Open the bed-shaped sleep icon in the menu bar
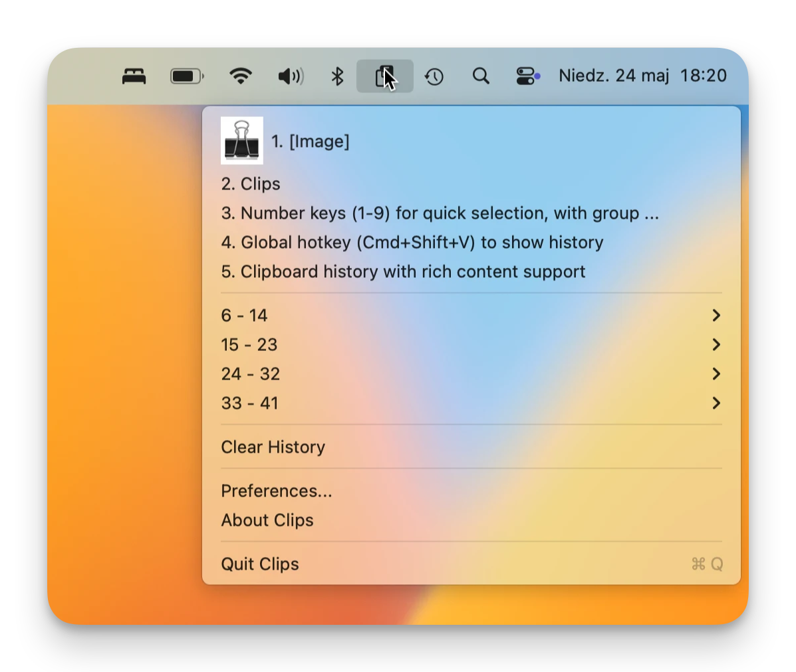 134,76
